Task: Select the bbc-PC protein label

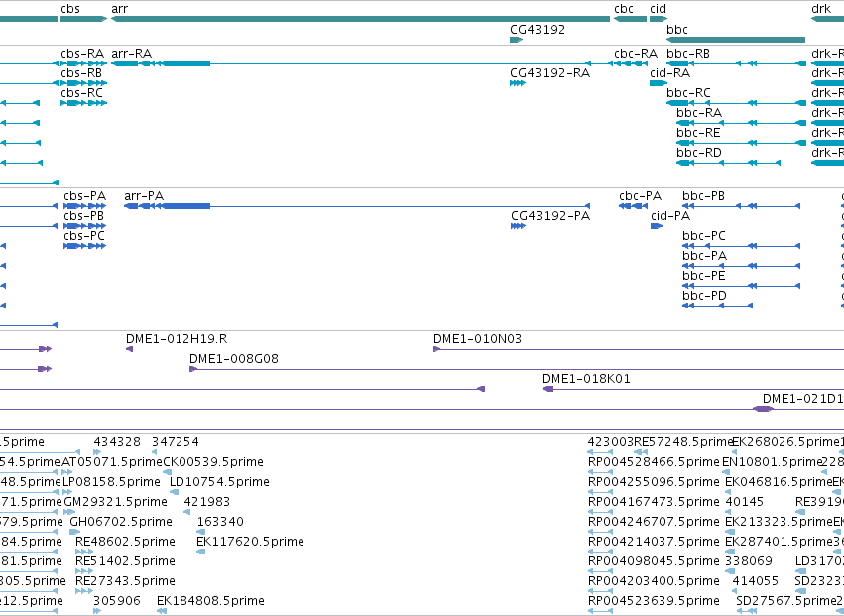Action: (704, 236)
